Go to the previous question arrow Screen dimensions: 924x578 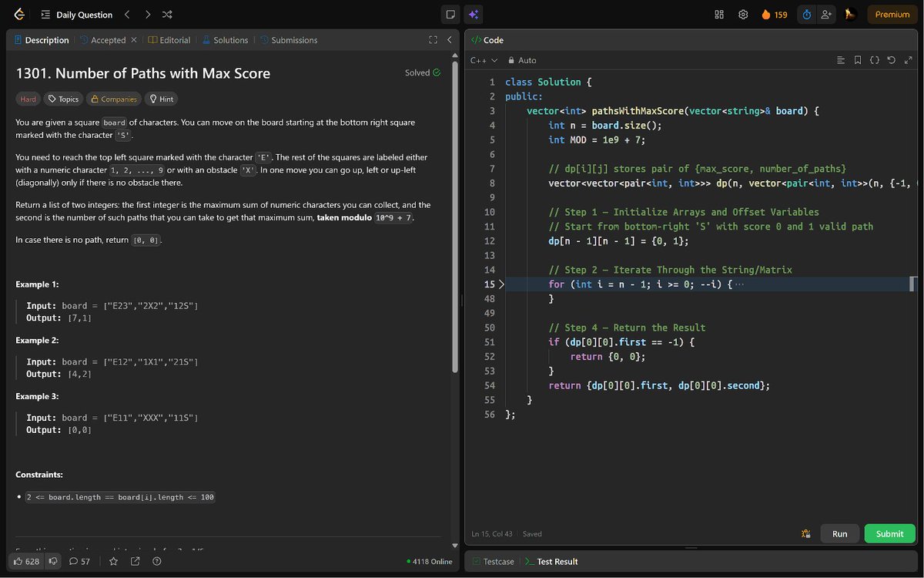(x=128, y=15)
